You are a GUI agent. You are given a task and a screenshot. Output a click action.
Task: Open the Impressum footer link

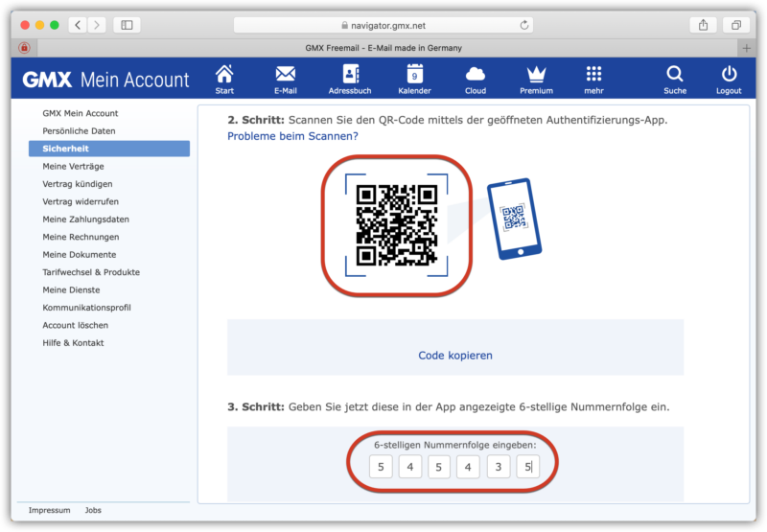49,510
